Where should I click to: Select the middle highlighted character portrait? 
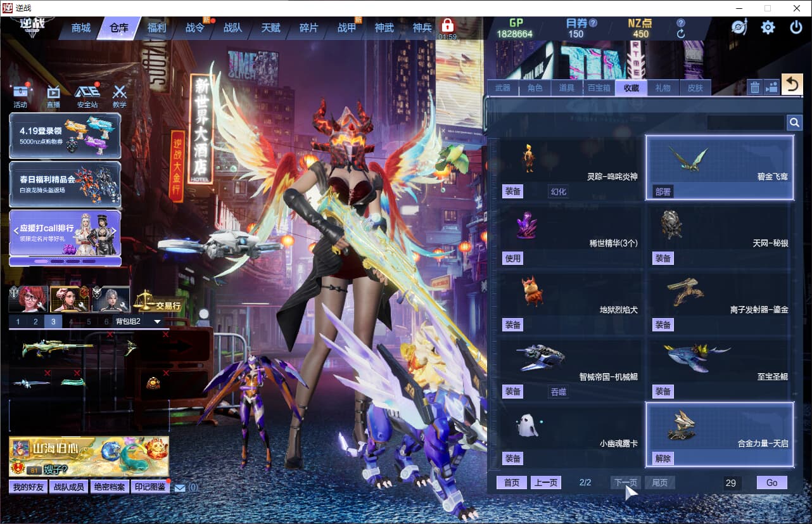tap(68, 299)
